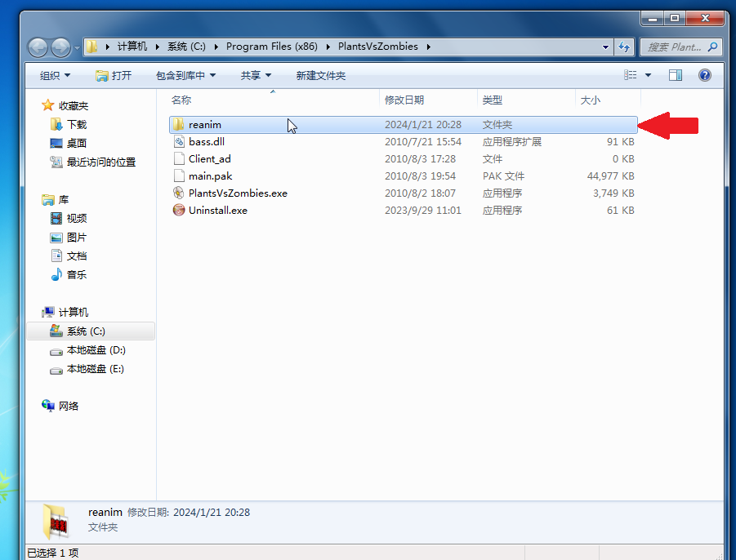This screenshot has height=560, width=736.
Task: Click the 库 libraries icon in sidebar
Action: (48, 200)
